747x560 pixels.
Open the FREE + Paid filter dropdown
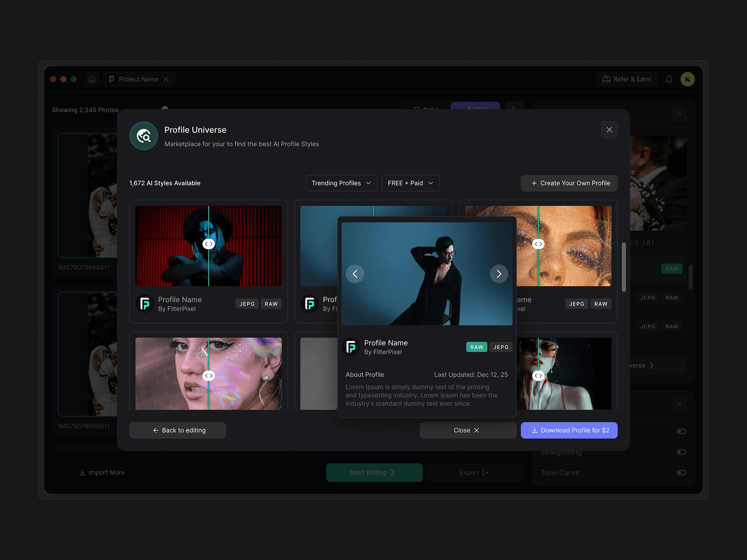click(410, 183)
